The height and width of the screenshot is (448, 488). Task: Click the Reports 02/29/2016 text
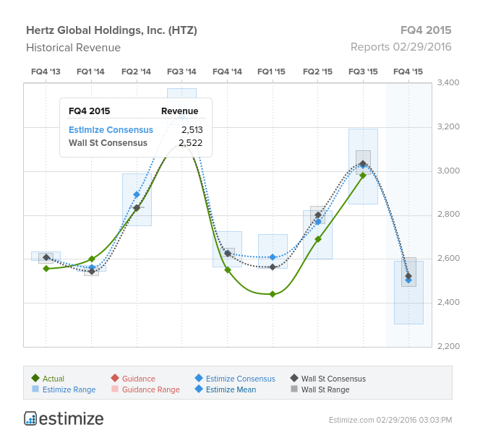401,47
